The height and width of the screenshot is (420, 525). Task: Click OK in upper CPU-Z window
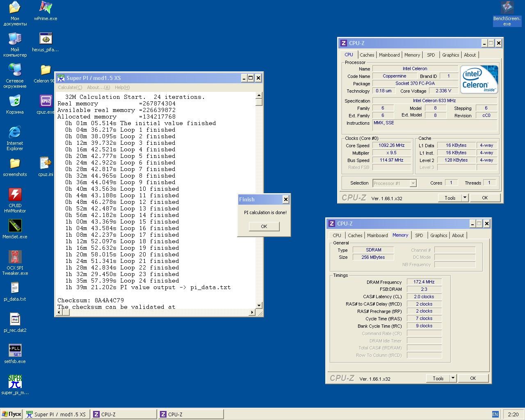(x=485, y=198)
